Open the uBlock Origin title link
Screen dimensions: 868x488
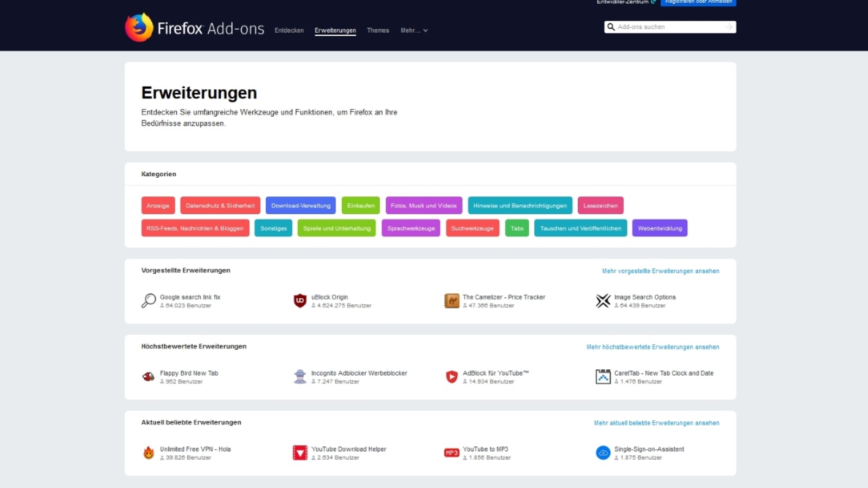click(329, 297)
